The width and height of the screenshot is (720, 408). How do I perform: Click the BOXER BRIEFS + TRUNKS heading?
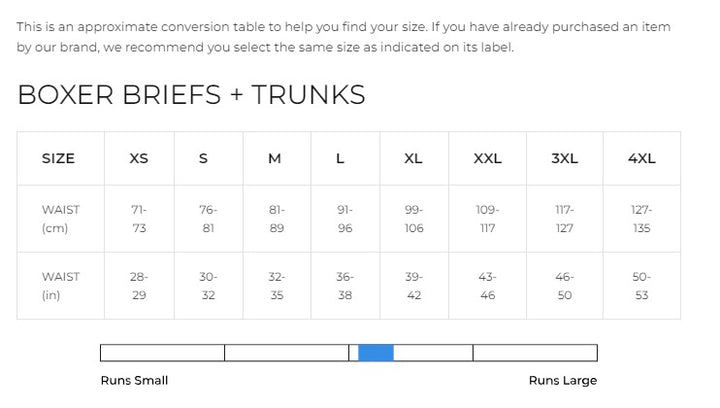pos(191,95)
